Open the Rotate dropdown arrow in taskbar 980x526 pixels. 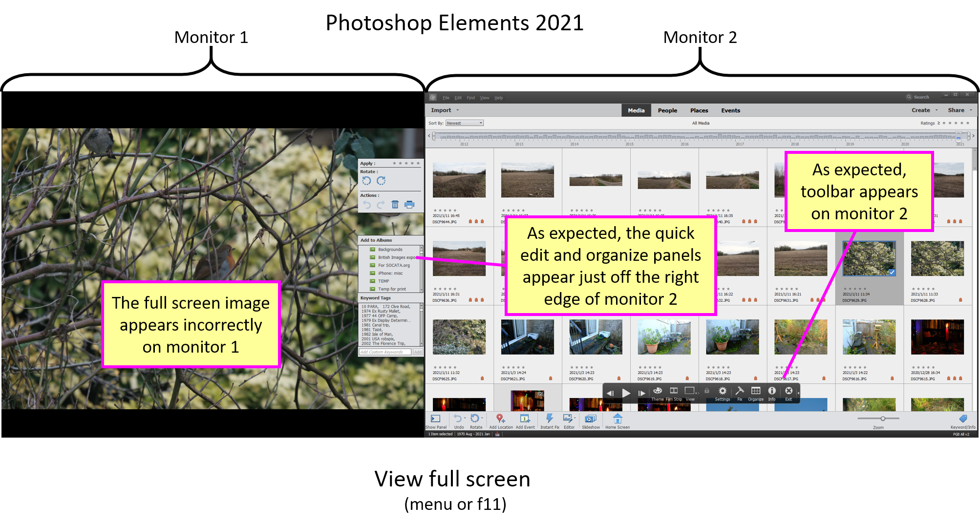(x=482, y=419)
